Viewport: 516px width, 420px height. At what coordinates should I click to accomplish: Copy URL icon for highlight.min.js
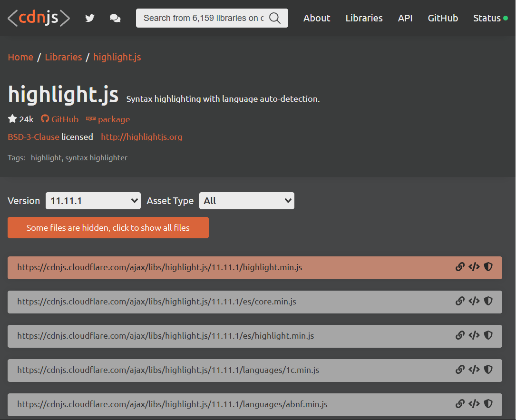(460, 267)
